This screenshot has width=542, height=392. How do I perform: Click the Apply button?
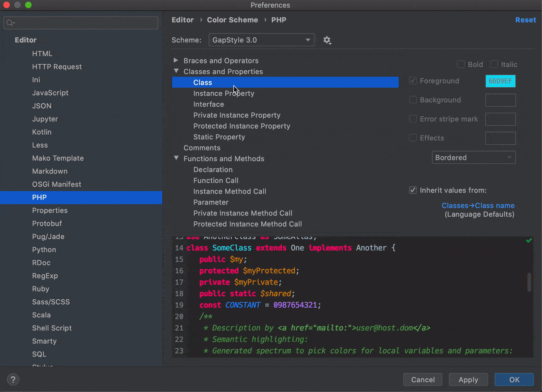point(468,380)
